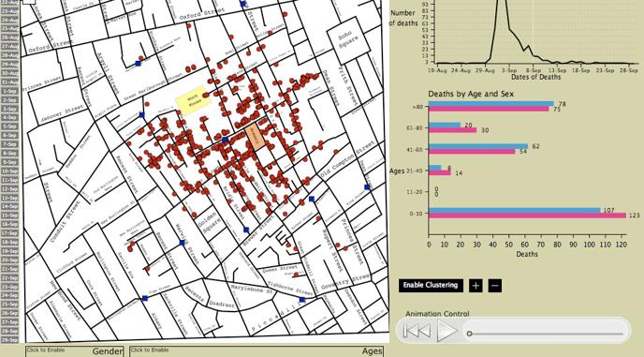Enable the Gender filter panel
The height and width of the screenshot is (357, 644).
click(74, 350)
